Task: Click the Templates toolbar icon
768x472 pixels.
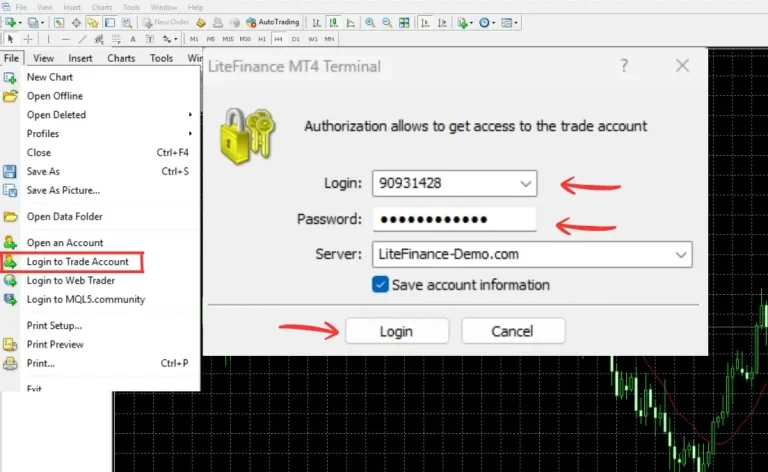Action: coord(507,23)
